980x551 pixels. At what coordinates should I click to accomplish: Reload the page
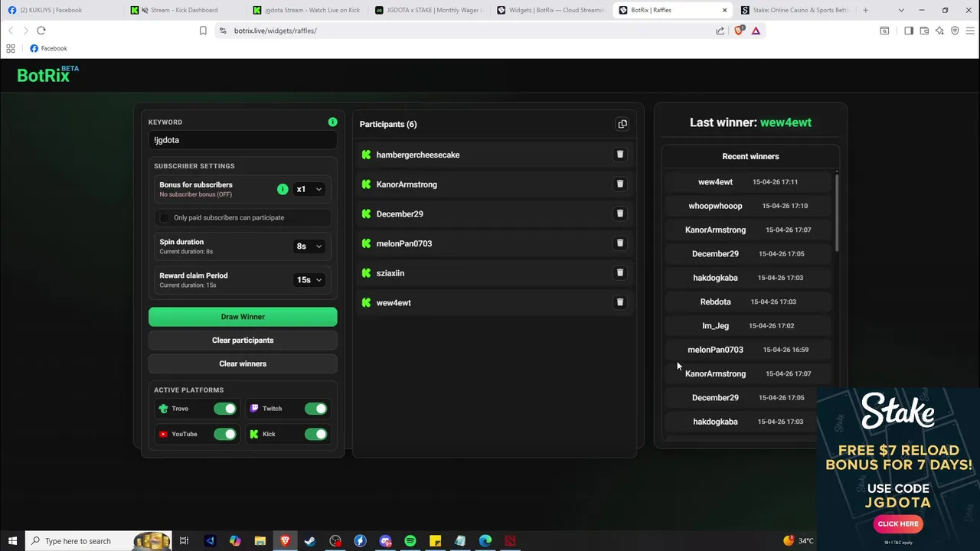click(41, 31)
